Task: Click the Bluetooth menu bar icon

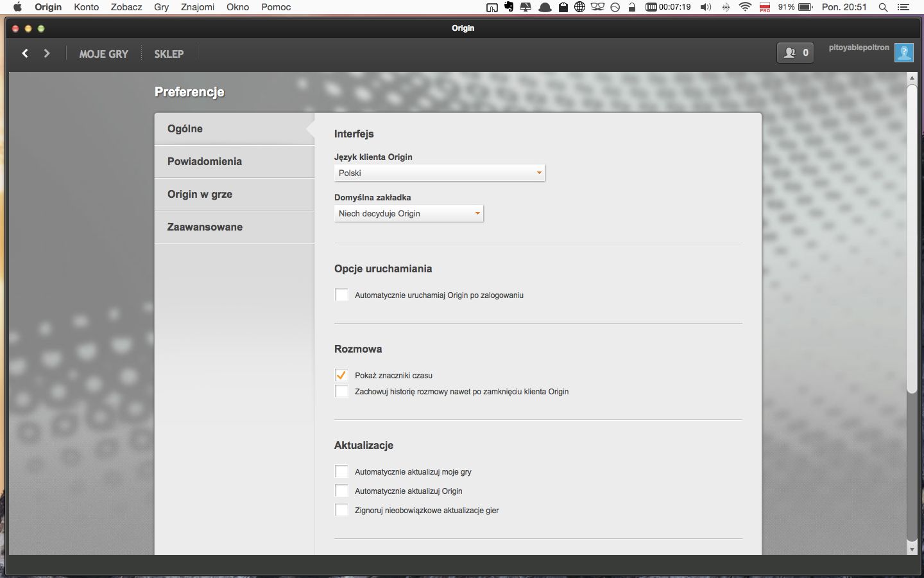Action: tap(726, 7)
